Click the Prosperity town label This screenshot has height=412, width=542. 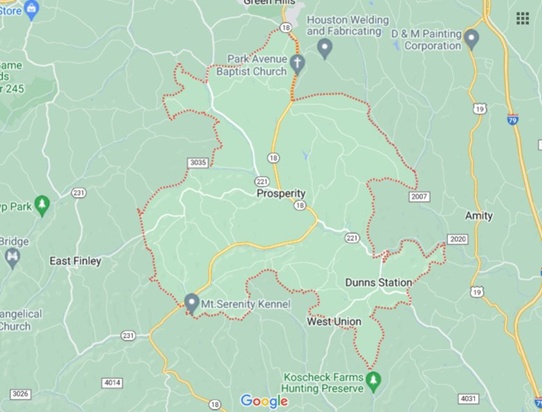(x=281, y=193)
